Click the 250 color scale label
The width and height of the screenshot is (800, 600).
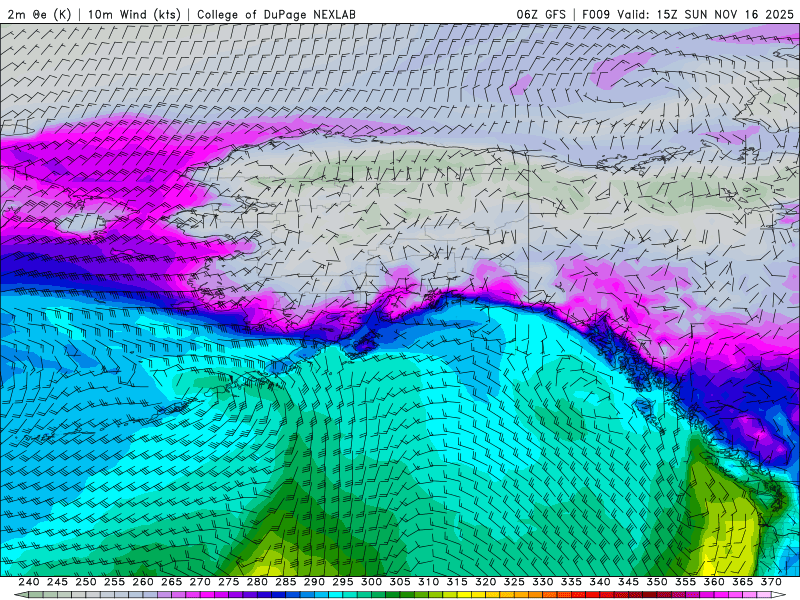tap(86, 582)
